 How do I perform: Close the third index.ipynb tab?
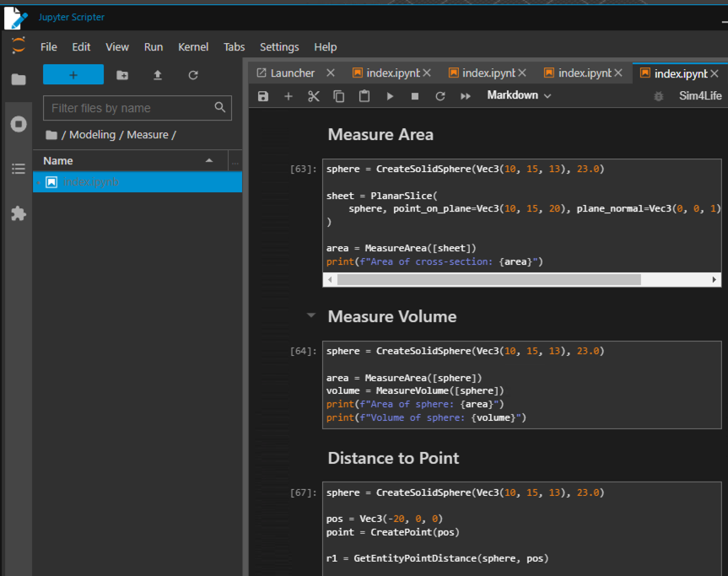(x=618, y=73)
